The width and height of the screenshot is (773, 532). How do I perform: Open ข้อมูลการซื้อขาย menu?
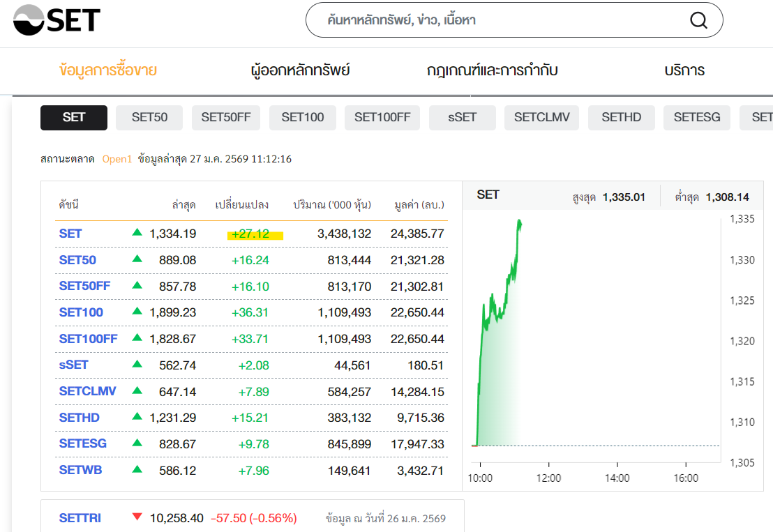pyautogui.click(x=108, y=70)
